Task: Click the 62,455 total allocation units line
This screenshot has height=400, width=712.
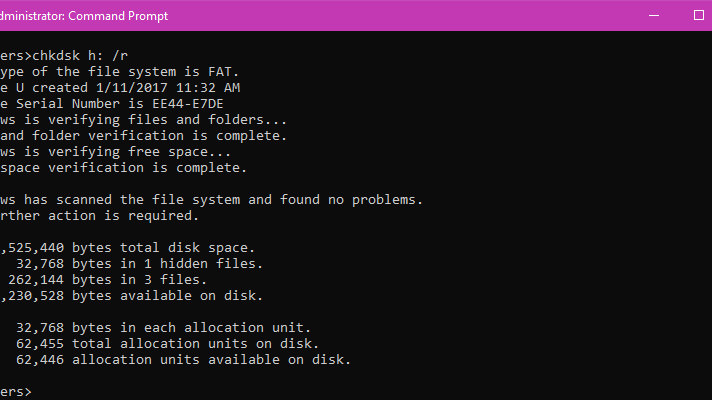Action: click(168, 344)
